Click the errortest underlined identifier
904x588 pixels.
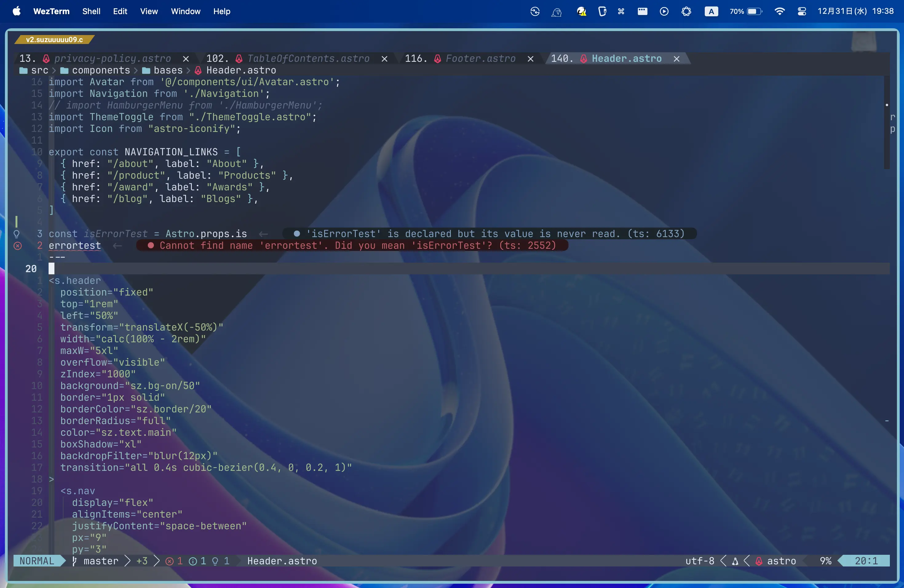click(x=75, y=246)
